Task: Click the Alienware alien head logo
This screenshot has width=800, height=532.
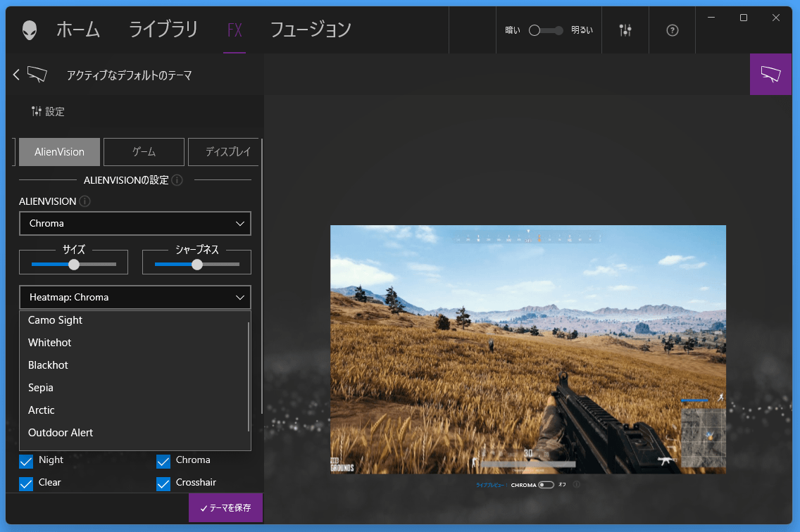Action: (x=30, y=30)
